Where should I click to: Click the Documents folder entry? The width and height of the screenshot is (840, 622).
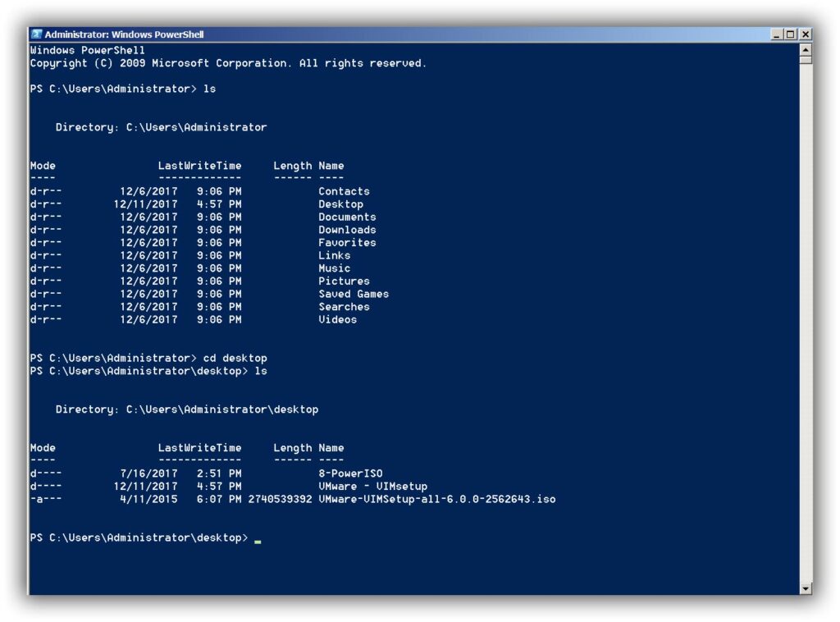[347, 217]
